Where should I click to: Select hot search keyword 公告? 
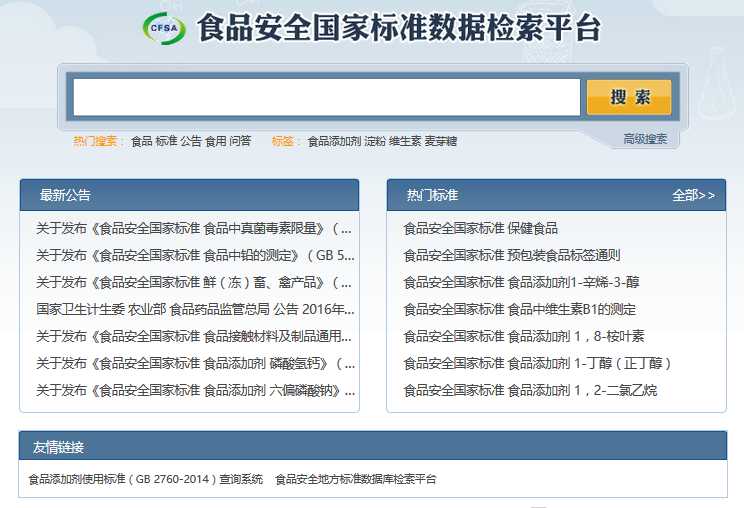click(x=191, y=141)
